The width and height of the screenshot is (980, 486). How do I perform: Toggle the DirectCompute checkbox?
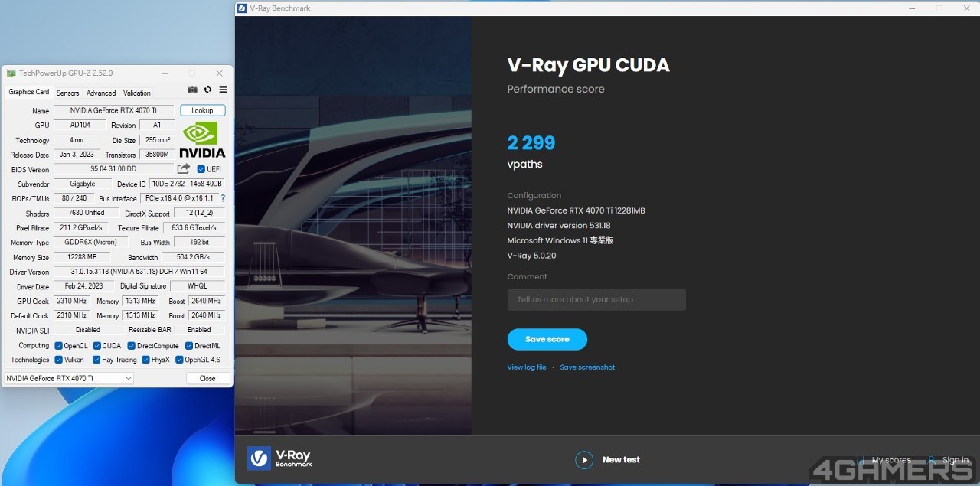(131, 346)
